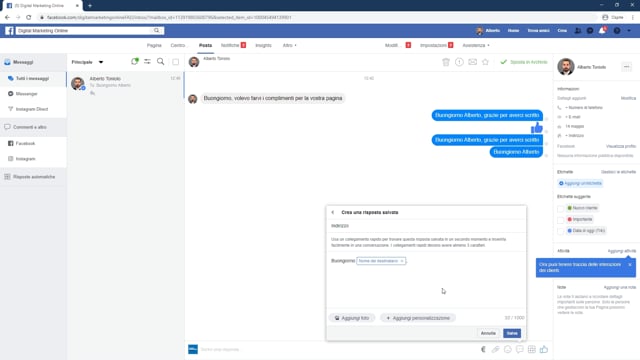
Task: Click the Aggiungi foto button
Action: [351, 318]
